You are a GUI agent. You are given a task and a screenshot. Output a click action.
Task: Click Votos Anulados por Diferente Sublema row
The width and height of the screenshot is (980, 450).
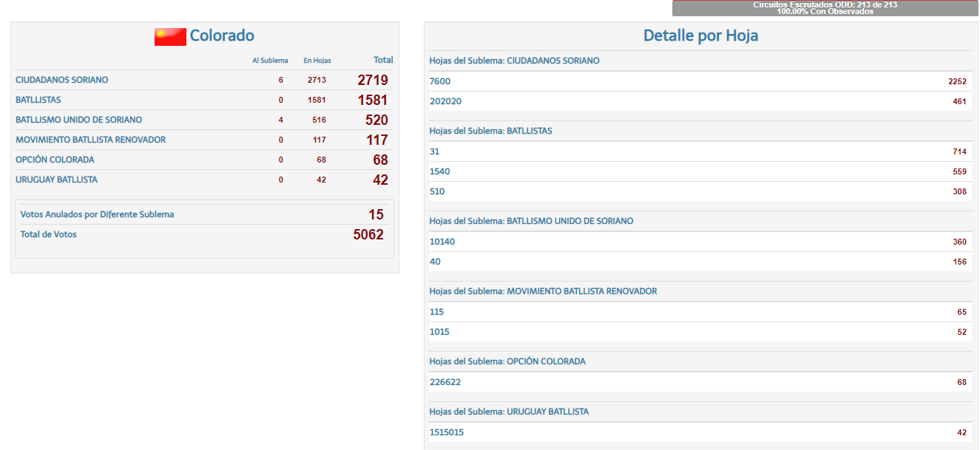click(x=98, y=214)
